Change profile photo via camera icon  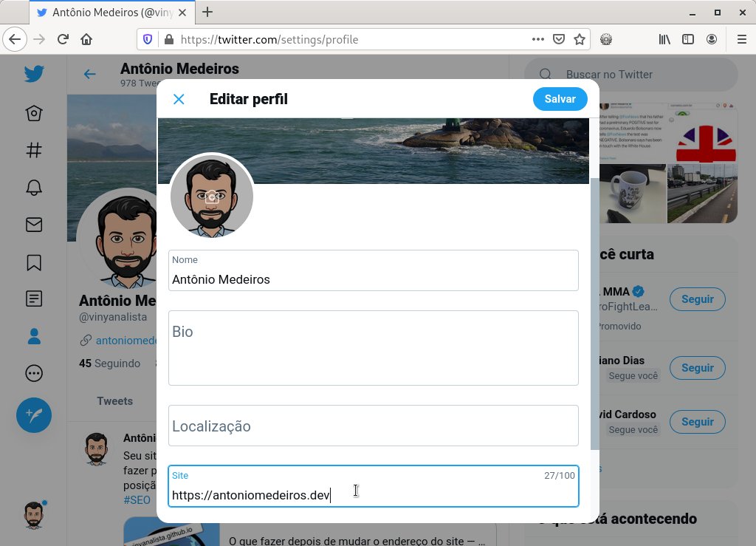click(212, 197)
